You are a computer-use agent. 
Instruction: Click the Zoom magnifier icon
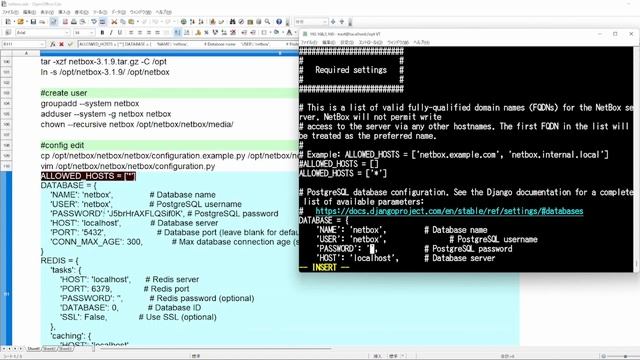tap(267, 22)
